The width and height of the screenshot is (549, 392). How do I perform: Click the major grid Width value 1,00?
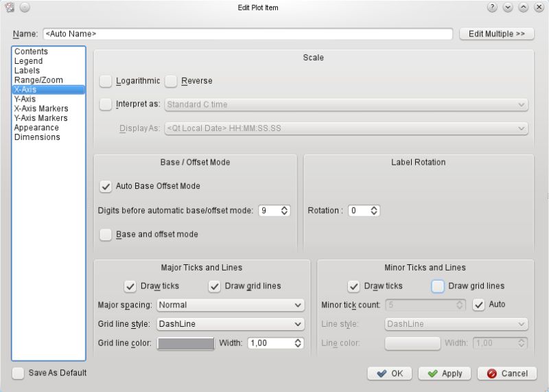point(259,343)
